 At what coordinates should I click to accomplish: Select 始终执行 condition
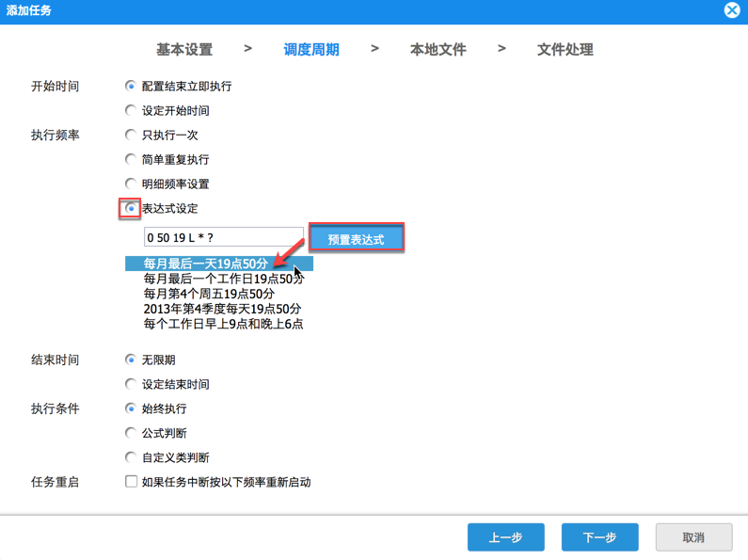click(x=130, y=408)
